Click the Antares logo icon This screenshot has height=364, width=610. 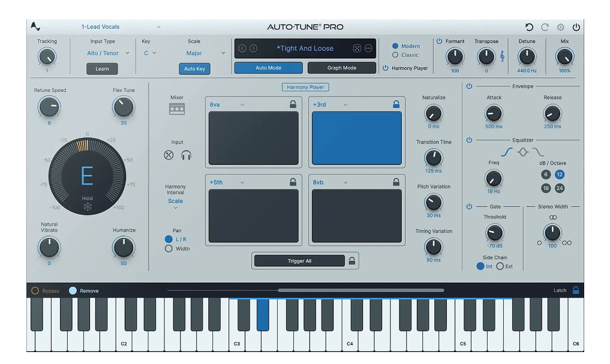click(x=35, y=26)
